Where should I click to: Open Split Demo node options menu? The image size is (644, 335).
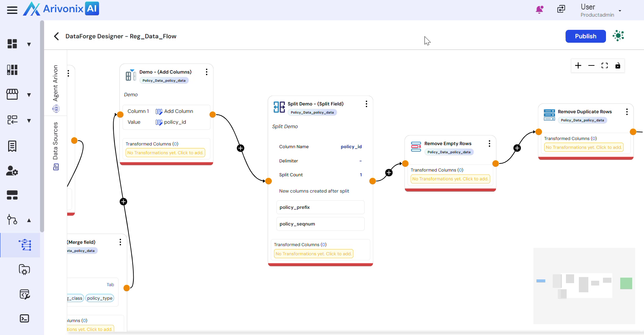click(366, 104)
